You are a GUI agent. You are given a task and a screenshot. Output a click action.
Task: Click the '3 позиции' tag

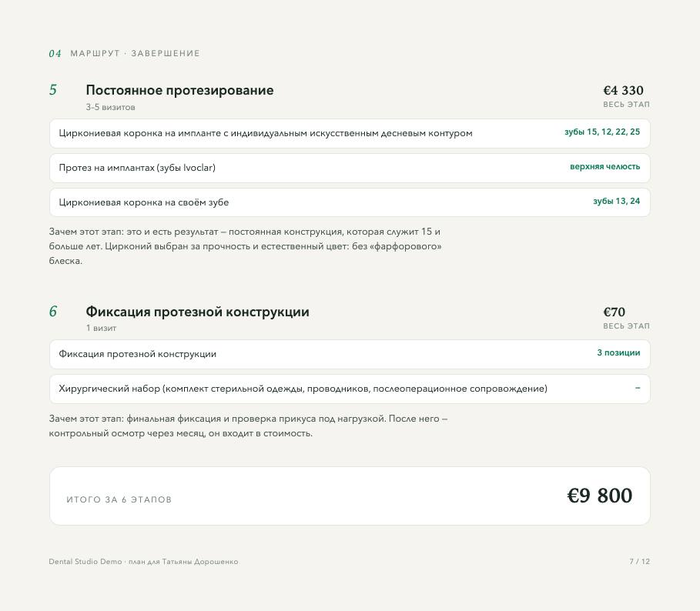[x=618, y=352]
